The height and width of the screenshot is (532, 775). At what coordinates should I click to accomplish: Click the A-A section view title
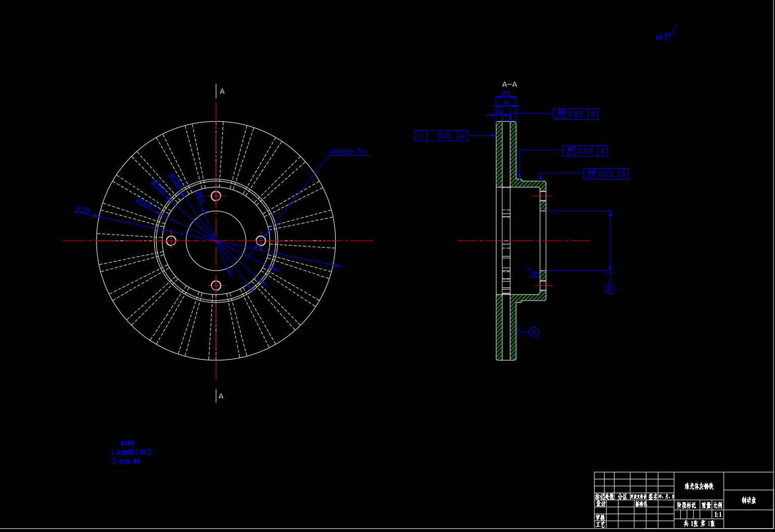509,84
